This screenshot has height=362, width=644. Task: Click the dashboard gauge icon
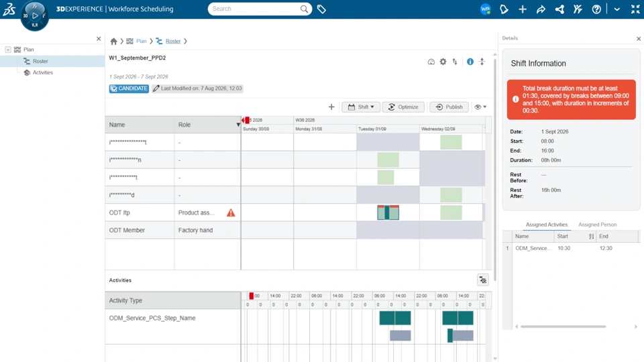tap(431, 62)
